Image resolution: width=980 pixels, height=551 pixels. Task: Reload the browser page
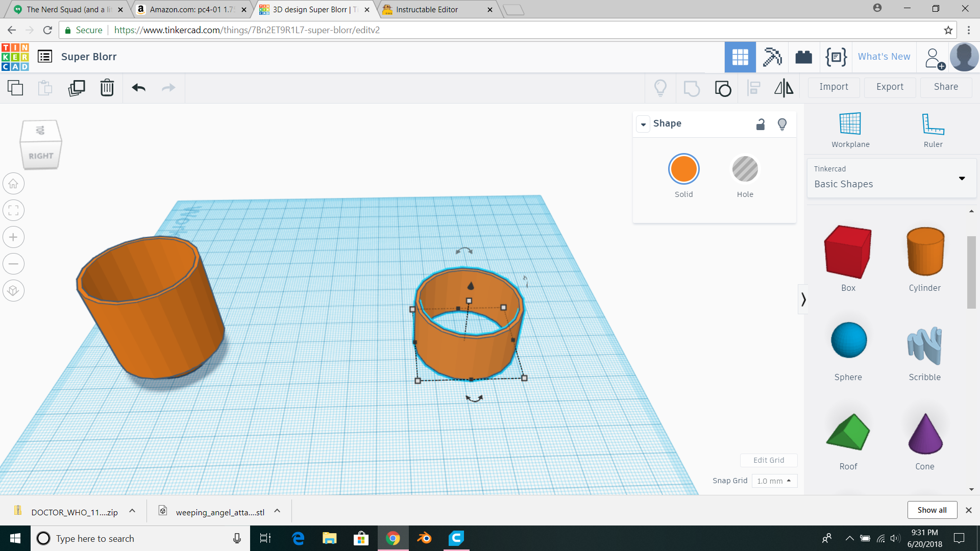[47, 30]
